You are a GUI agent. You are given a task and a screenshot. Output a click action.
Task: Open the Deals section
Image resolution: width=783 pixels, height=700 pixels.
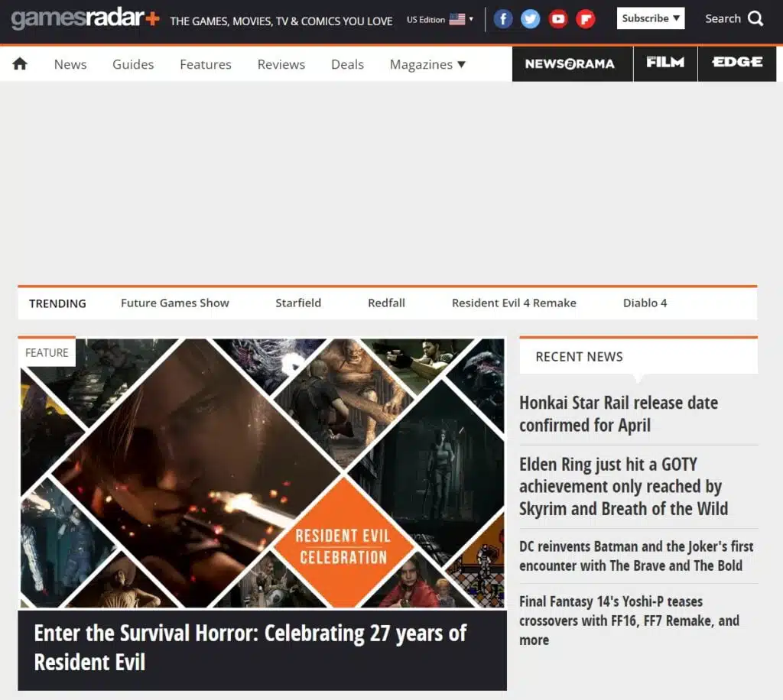pos(348,64)
